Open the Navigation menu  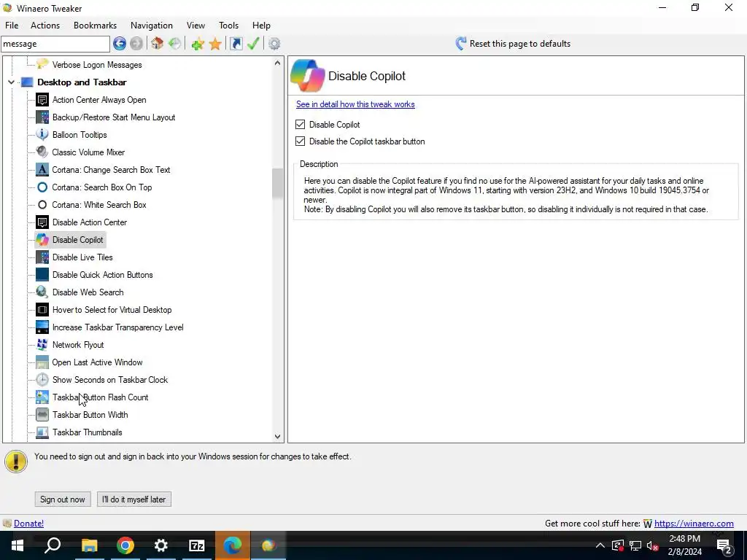[152, 26]
